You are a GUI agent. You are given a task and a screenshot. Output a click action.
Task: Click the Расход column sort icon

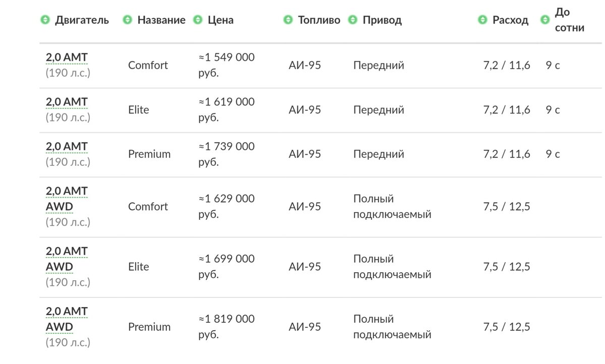tap(482, 20)
